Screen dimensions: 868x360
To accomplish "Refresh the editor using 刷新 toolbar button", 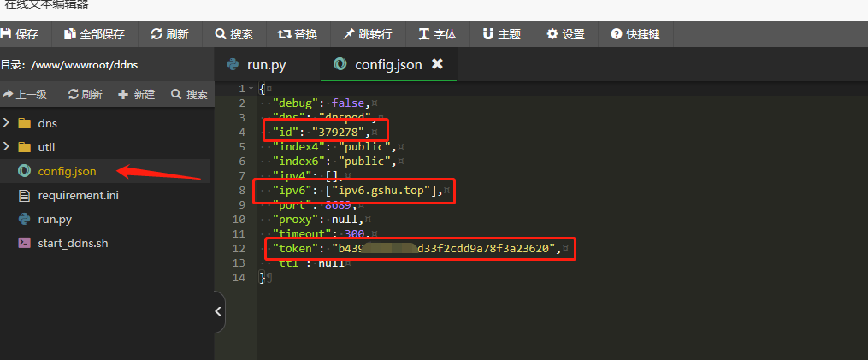I will [x=169, y=34].
